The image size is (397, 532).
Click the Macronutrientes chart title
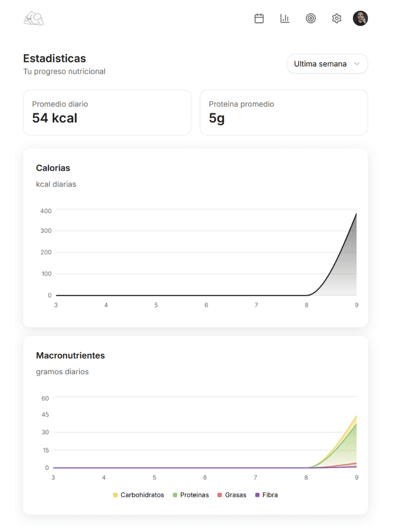coord(70,355)
